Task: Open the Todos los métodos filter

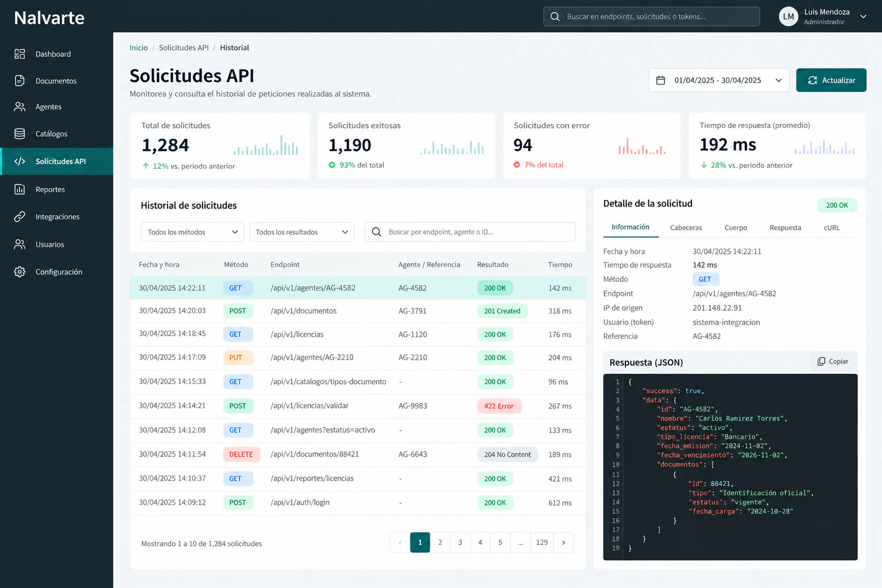Action: click(x=192, y=232)
